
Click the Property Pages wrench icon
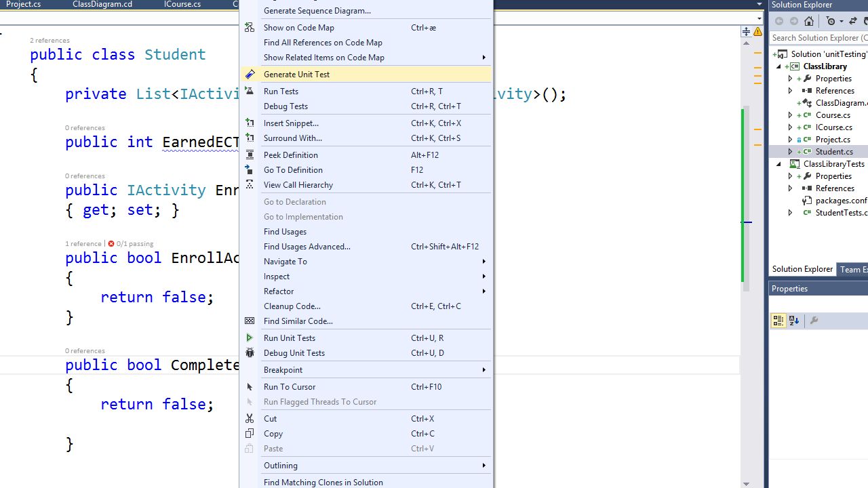[x=814, y=321]
